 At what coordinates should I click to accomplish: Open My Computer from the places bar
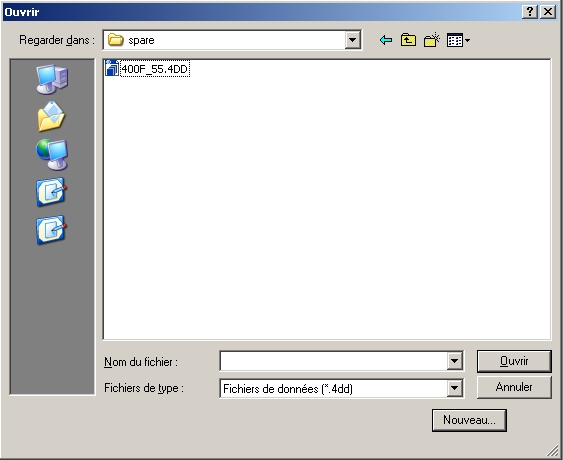[x=52, y=79]
